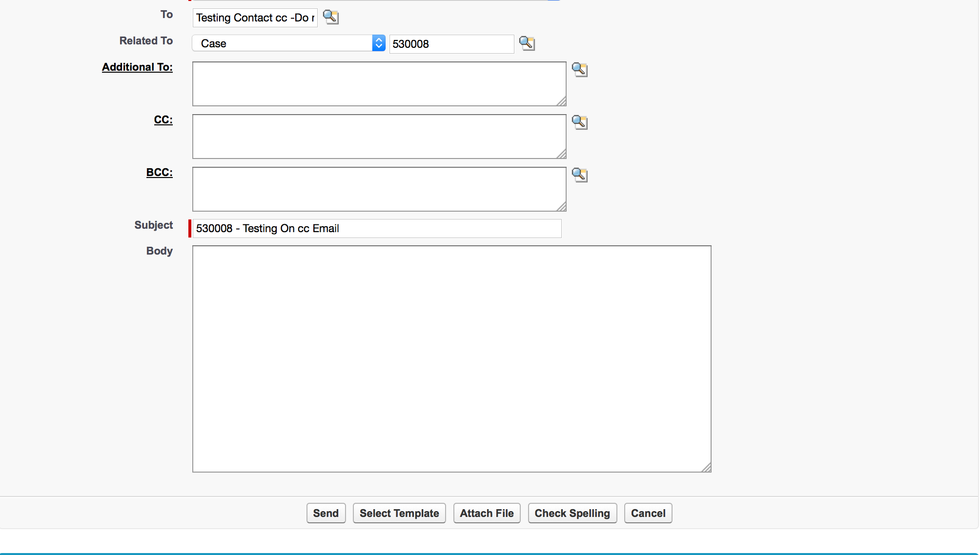
Task: Click Send to submit the email
Action: click(325, 513)
